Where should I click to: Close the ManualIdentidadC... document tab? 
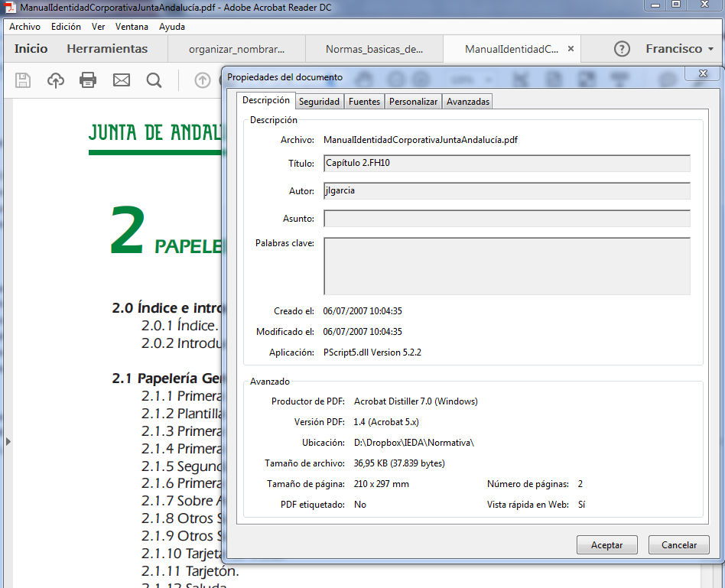coord(571,48)
